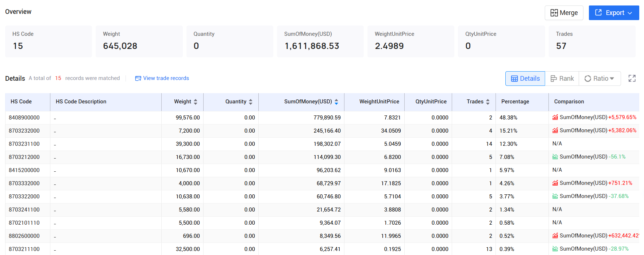Image resolution: width=644 pixels, height=255 pixels.
Task: Click the trend-up icon for row 8703232000
Action: [555, 130]
